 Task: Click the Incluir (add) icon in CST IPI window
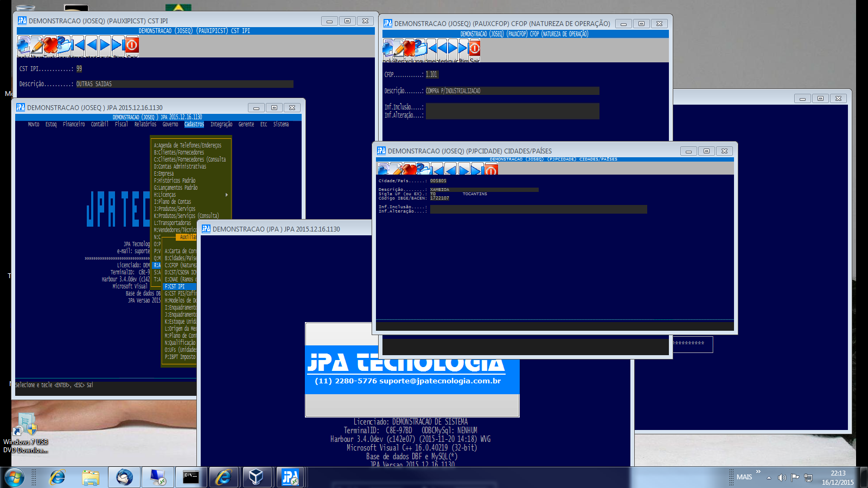pyautogui.click(x=23, y=45)
